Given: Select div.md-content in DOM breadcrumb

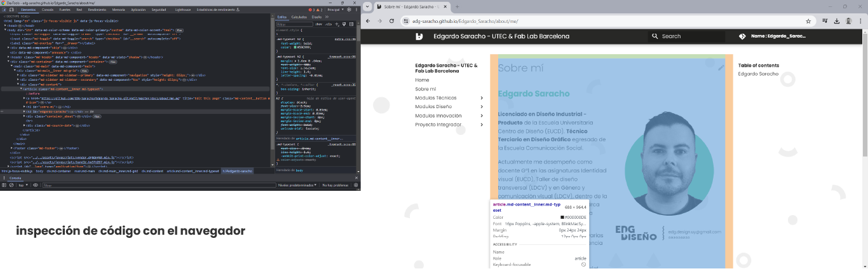Looking at the screenshot, I should click(153, 171).
